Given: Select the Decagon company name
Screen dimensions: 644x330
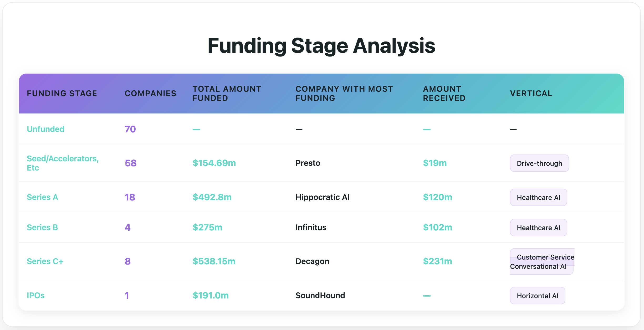Looking at the screenshot, I should point(312,261).
